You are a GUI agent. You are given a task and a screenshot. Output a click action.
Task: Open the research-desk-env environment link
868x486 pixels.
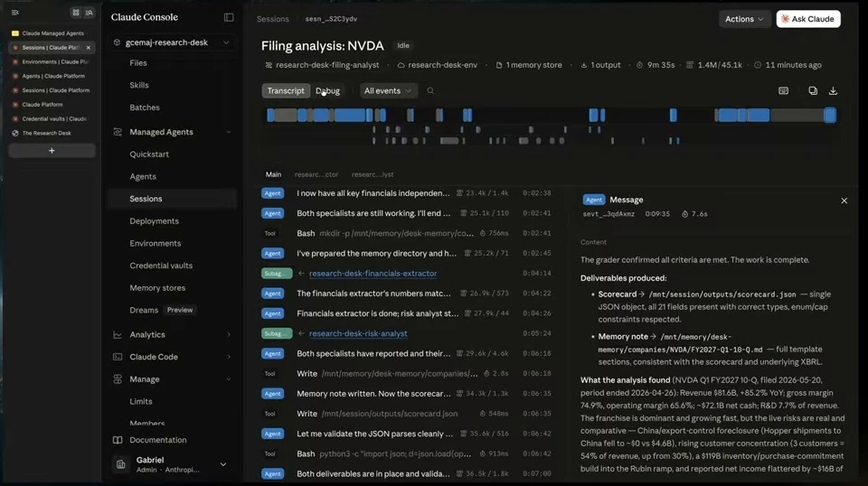(x=442, y=65)
